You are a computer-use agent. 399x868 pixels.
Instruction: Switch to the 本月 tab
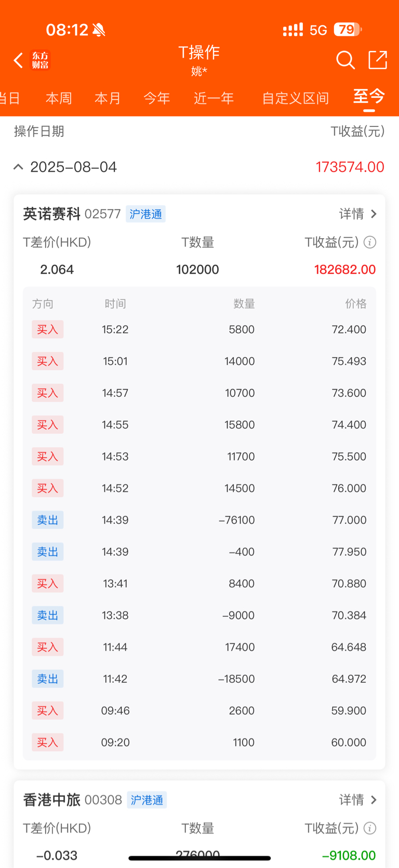[108, 98]
